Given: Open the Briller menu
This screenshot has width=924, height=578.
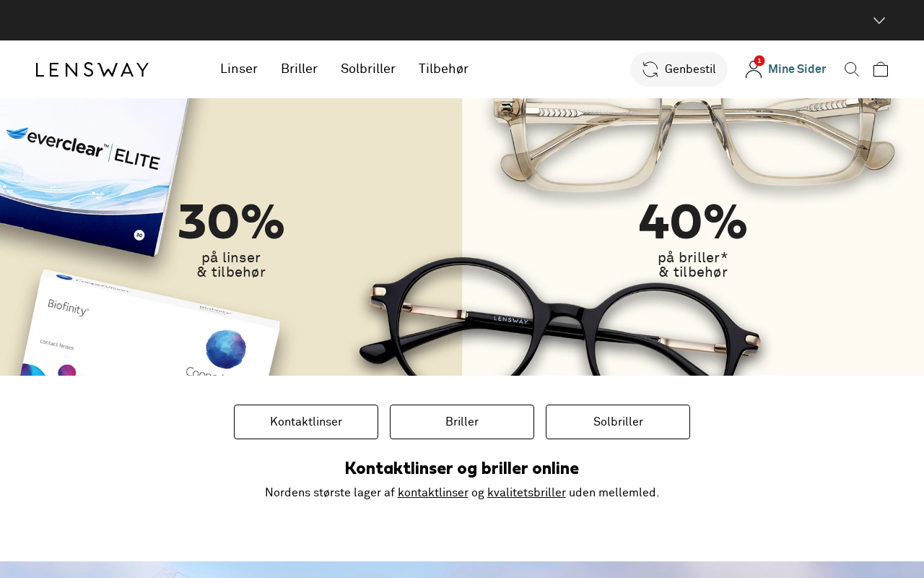Looking at the screenshot, I should (300, 69).
